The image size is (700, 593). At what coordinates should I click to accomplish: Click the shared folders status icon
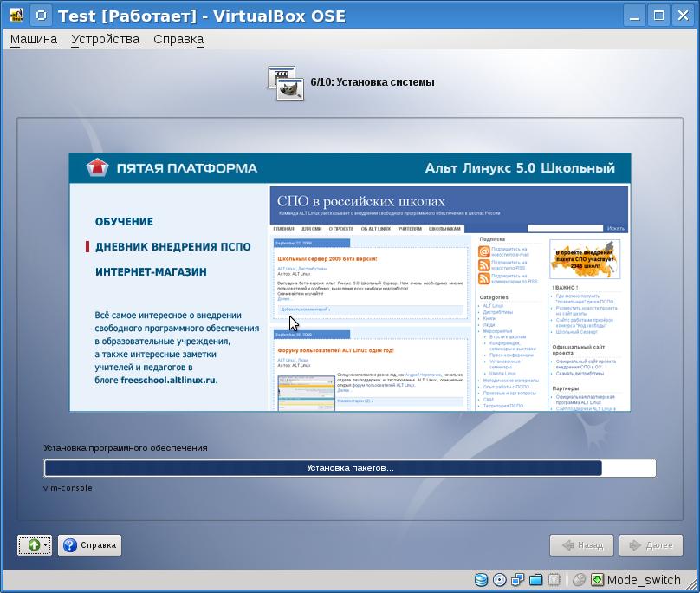535,580
